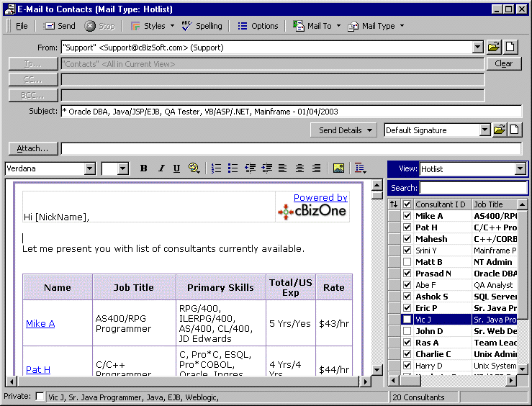
Task: Click new page icon beside From field
Action: pyautogui.click(x=510, y=47)
